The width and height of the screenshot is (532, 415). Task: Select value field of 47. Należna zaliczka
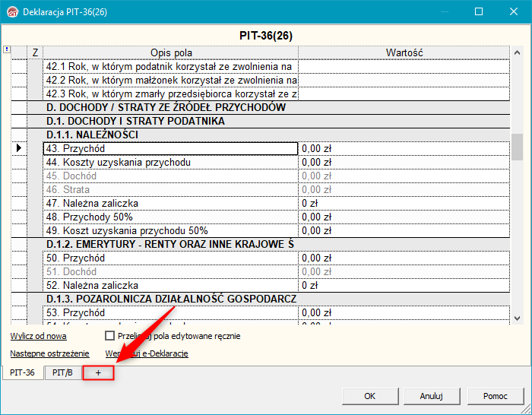pos(404,203)
